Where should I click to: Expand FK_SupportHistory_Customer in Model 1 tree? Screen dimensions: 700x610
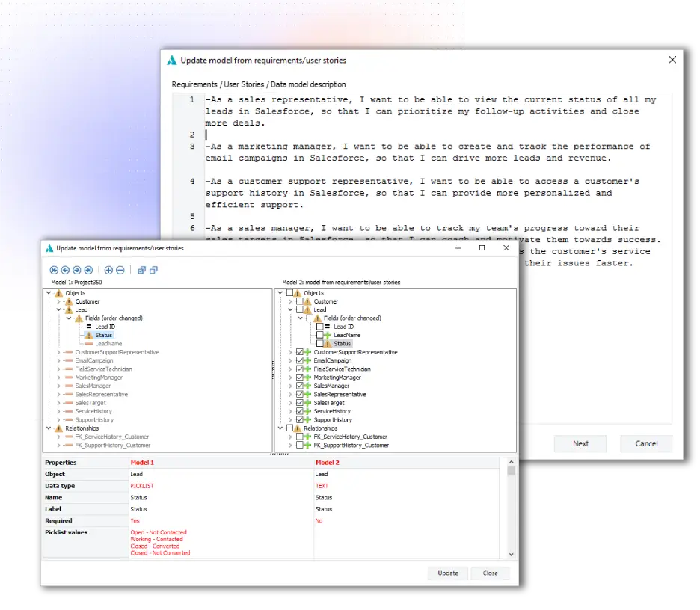[x=58, y=446]
